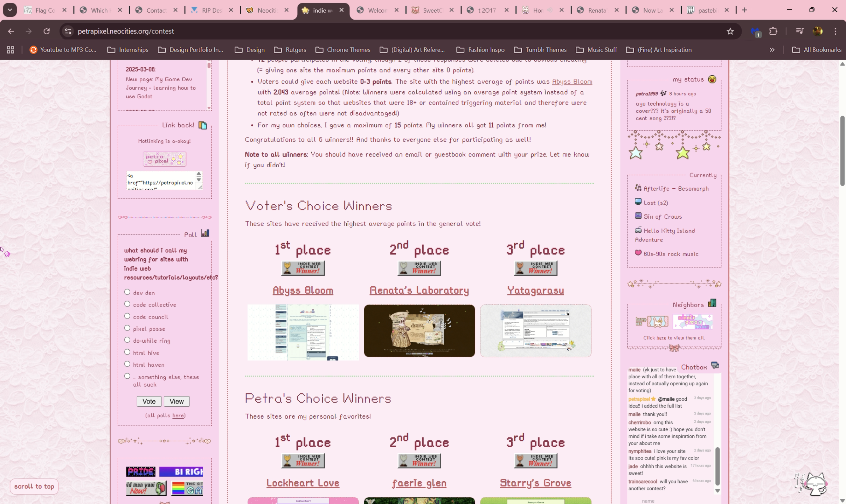846x504 pixels.
Task: Submit the poll with the Vote button
Action: tap(149, 401)
